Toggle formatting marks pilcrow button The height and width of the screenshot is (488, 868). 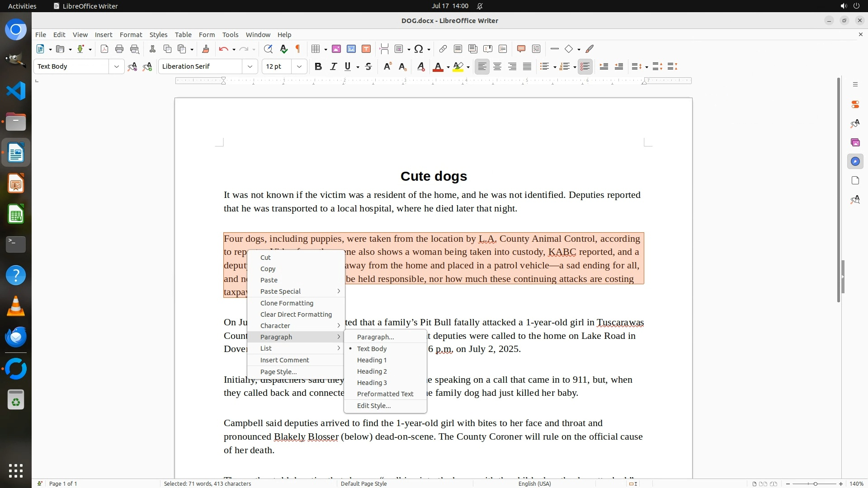298,49
